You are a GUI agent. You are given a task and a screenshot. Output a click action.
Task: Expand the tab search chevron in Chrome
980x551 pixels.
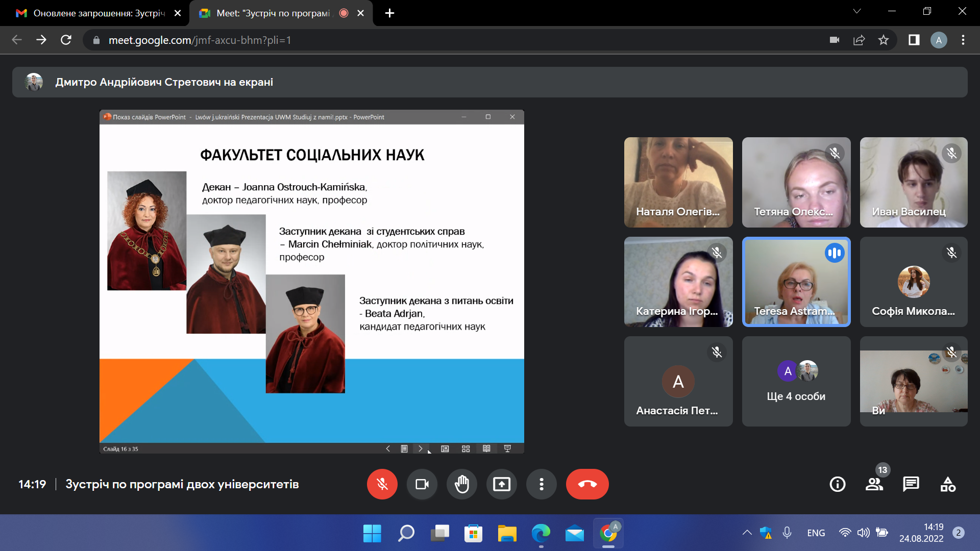point(857,11)
